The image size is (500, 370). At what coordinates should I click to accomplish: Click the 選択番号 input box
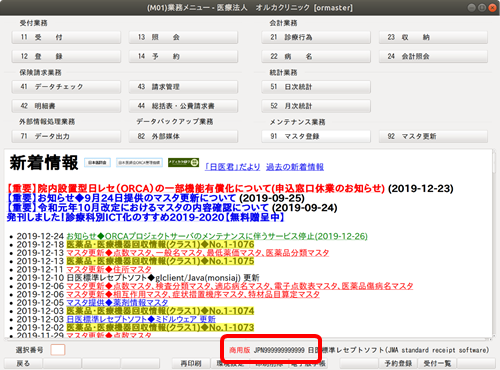[x=58, y=350]
